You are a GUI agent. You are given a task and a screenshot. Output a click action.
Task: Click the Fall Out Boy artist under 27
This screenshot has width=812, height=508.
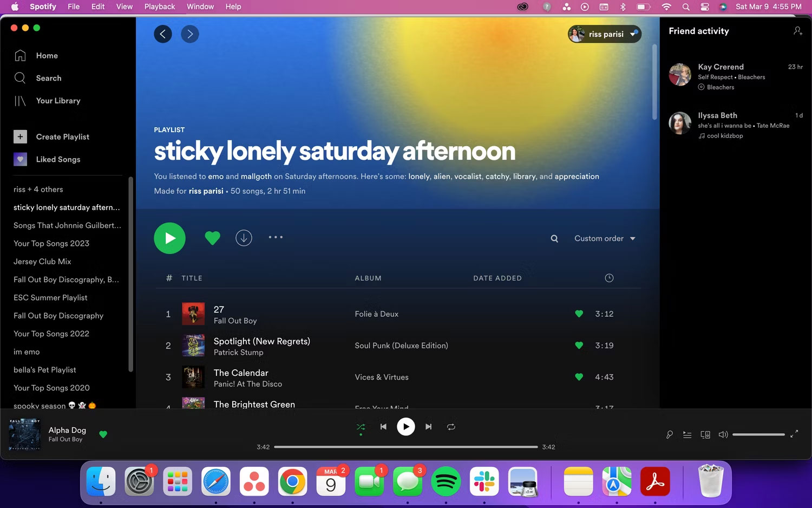(x=235, y=321)
